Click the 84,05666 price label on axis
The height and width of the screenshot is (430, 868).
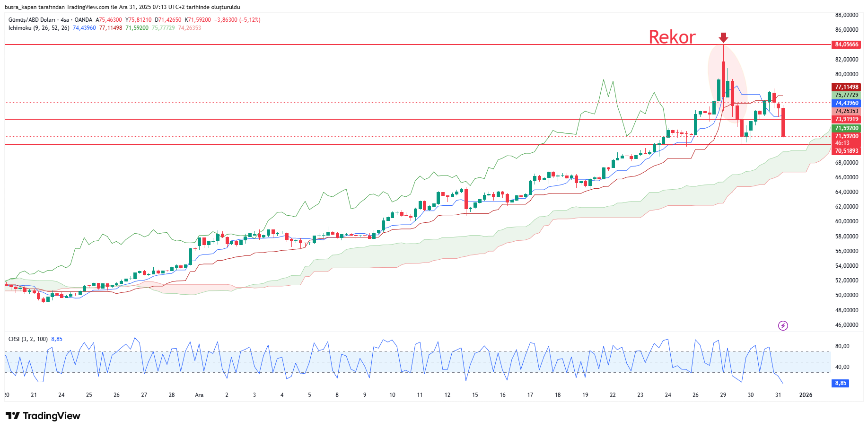(x=846, y=44)
